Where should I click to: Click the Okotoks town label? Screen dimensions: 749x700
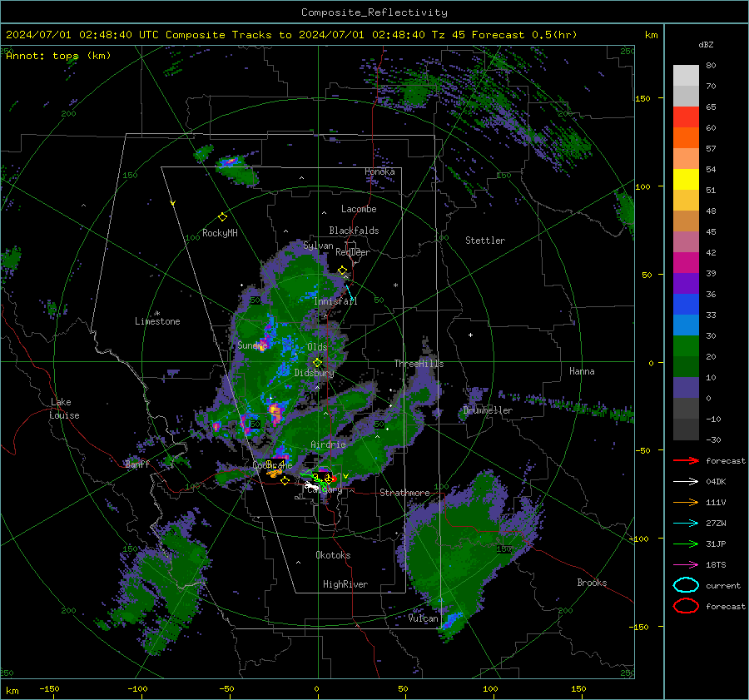[x=333, y=555]
